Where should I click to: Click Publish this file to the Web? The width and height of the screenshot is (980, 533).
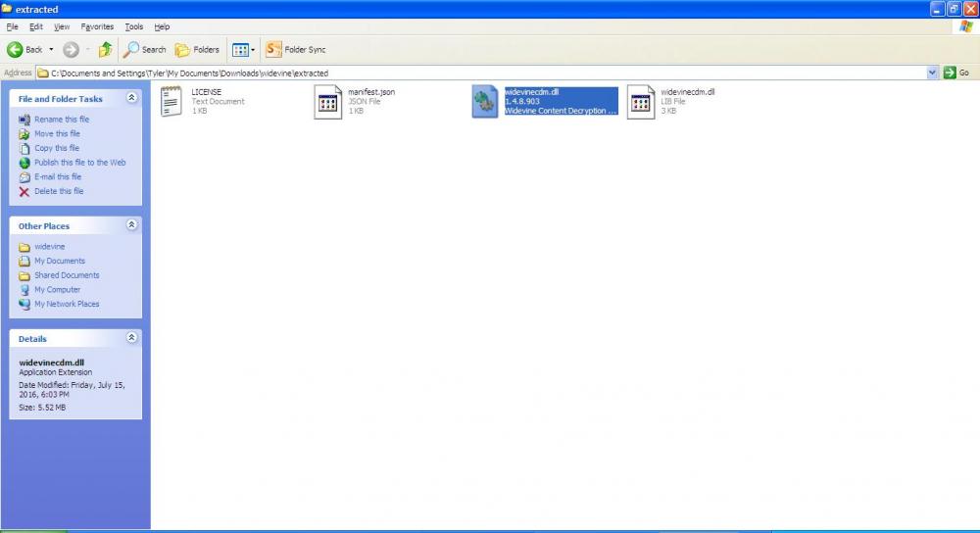click(80, 163)
